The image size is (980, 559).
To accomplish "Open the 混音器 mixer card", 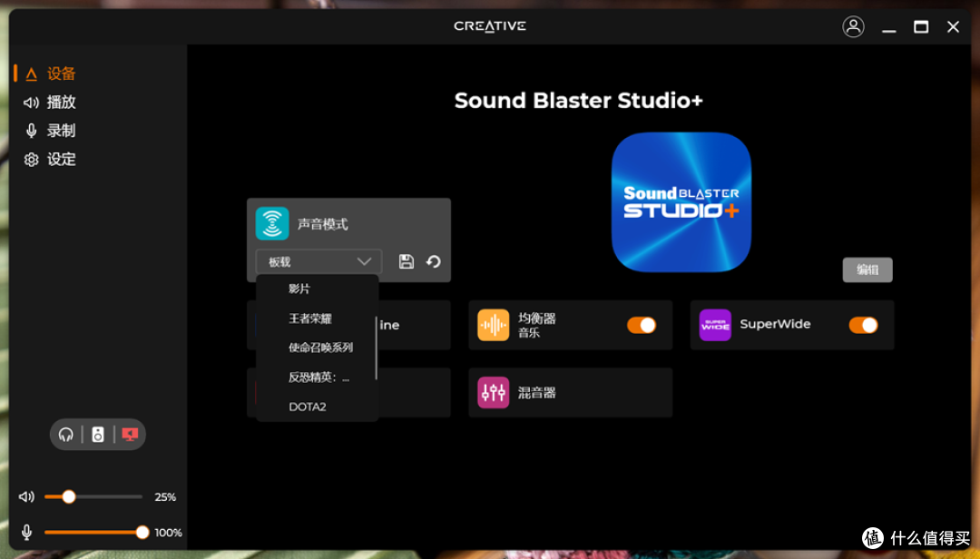I will 570,393.
